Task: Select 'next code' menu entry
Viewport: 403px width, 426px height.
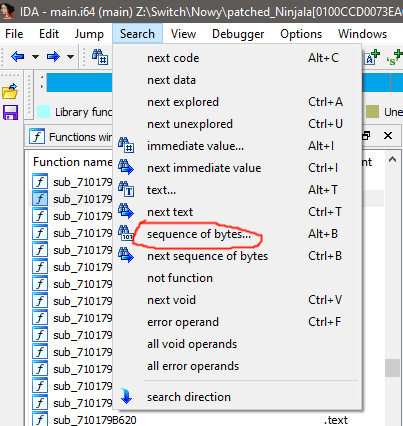Action: tap(237, 58)
